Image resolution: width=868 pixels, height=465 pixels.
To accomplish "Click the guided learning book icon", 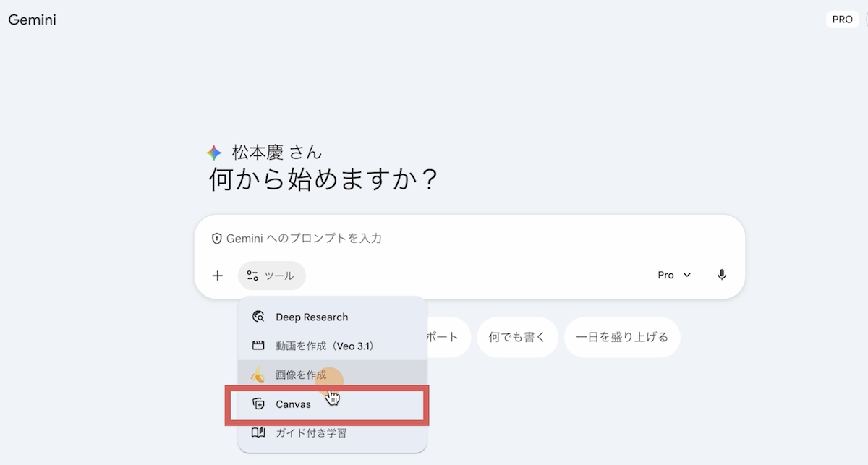I will click(258, 432).
